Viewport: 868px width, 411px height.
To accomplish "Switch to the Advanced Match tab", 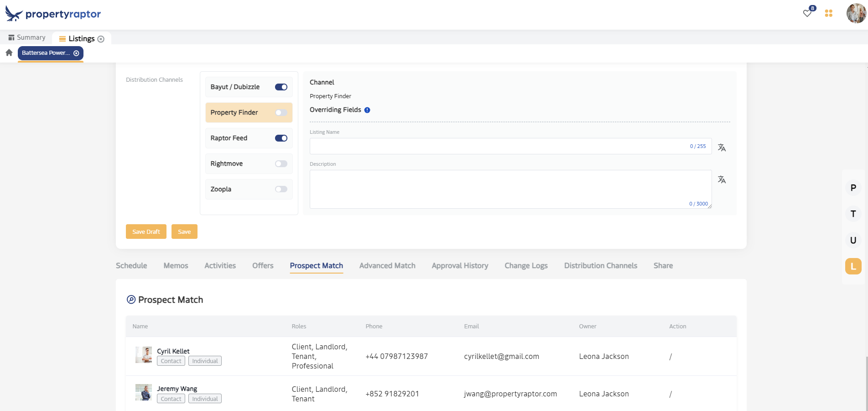I will pos(387,266).
